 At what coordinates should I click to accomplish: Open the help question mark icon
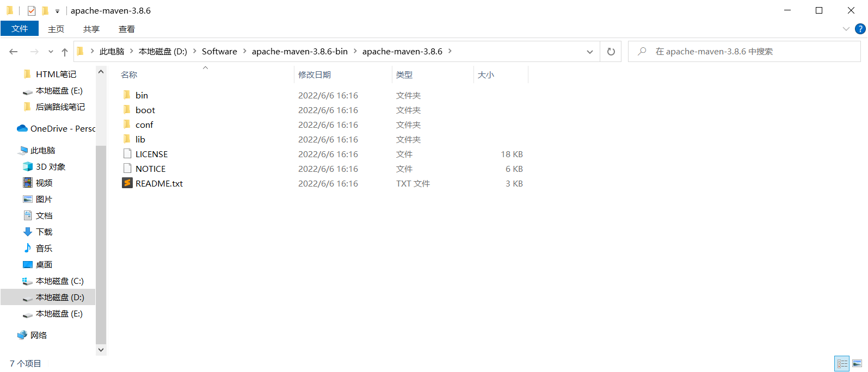coord(860,29)
